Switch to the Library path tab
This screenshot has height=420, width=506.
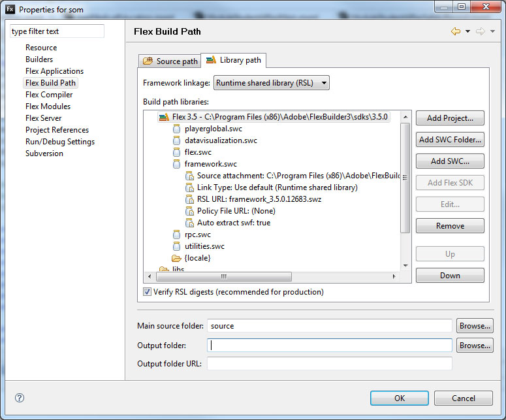click(233, 60)
